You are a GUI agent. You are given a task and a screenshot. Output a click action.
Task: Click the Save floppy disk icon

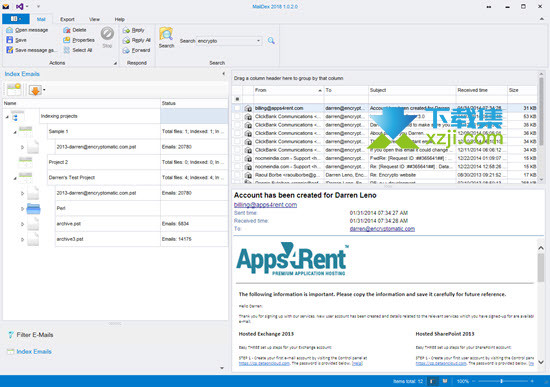coord(9,40)
